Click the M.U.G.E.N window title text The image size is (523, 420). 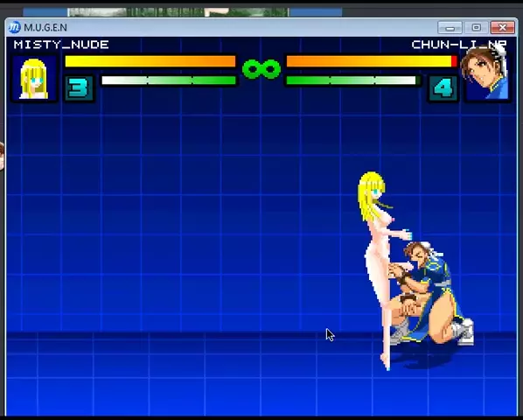point(45,27)
